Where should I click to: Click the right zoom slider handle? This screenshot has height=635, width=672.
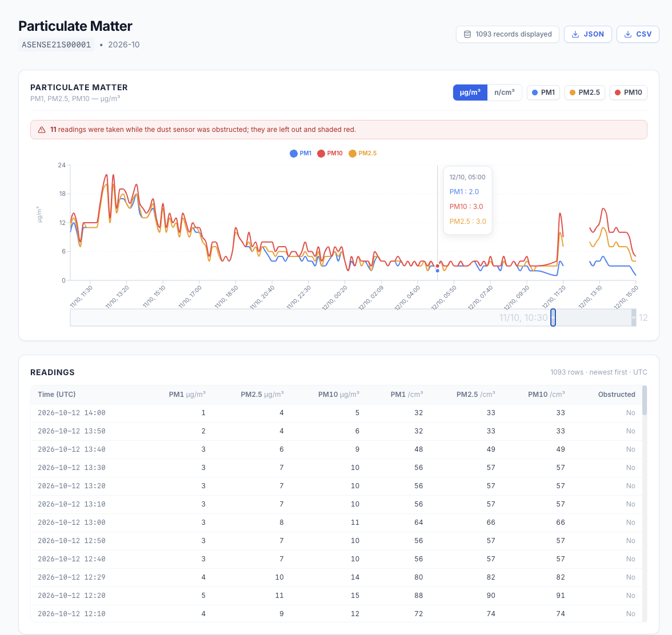click(x=634, y=317)
